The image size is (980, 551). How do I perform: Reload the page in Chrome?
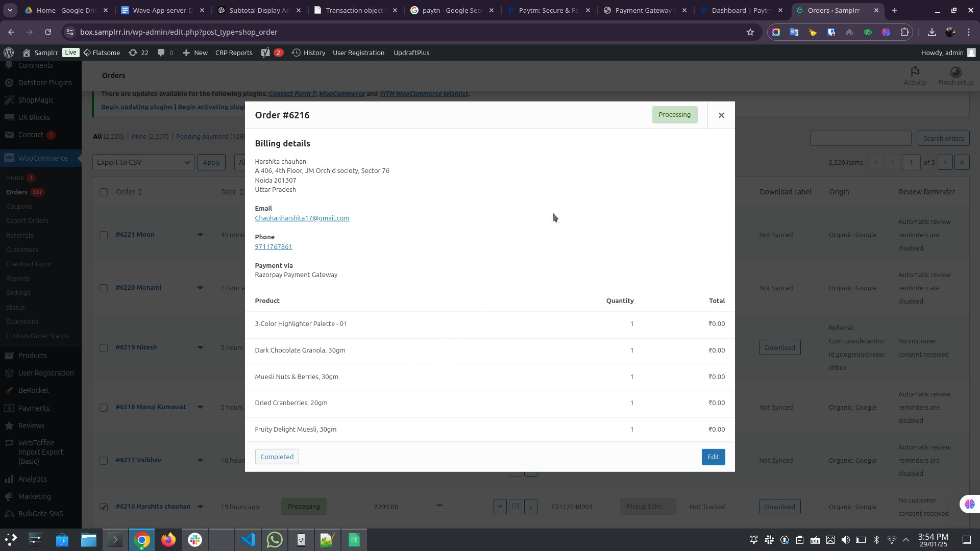click(48, 32)
